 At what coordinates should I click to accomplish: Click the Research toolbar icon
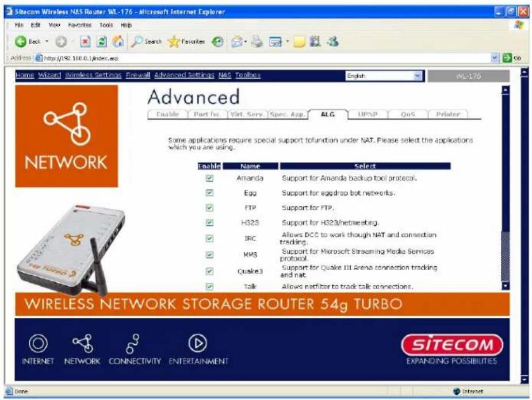[x=315, y=41]
